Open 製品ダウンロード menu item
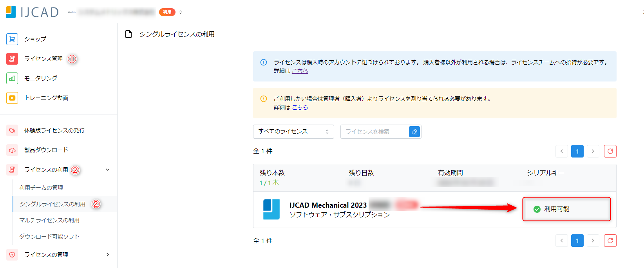 (46, 150)
